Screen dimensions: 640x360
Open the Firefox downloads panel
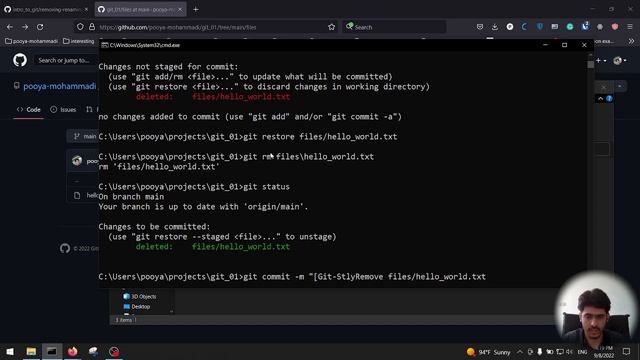495,27
